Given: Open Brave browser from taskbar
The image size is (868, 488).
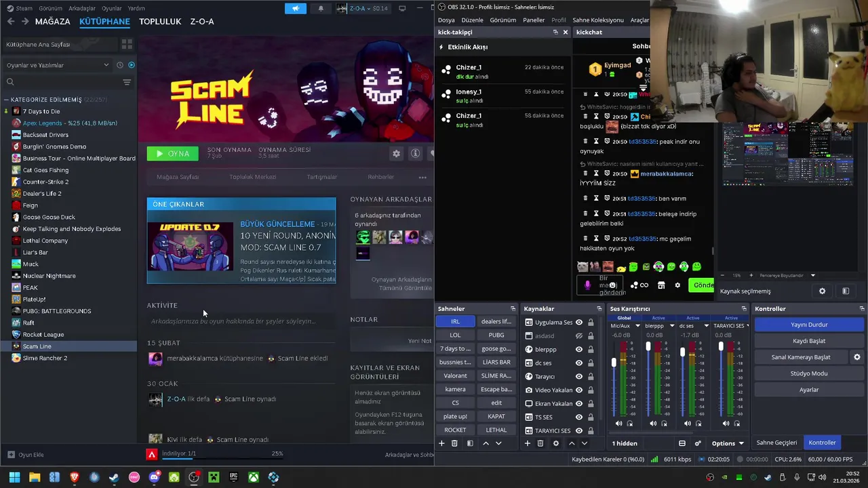Looking at the screenshot, I should coord(75,477).
